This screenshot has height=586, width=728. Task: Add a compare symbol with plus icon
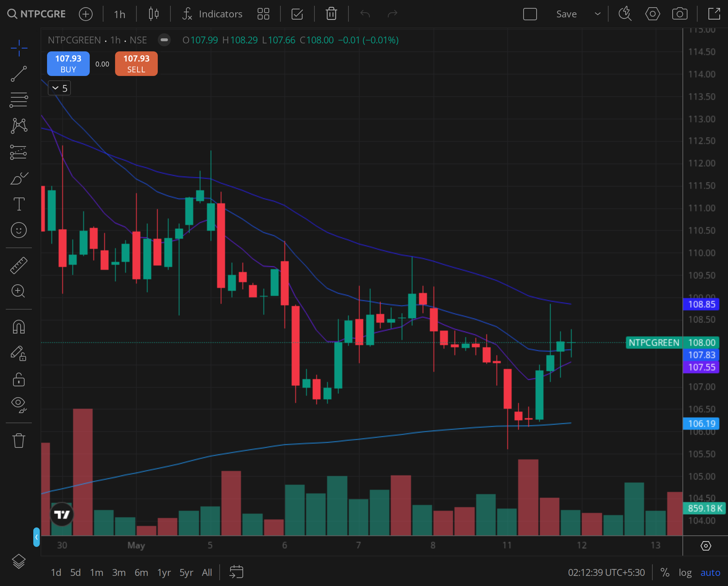[x=86, y=14]
